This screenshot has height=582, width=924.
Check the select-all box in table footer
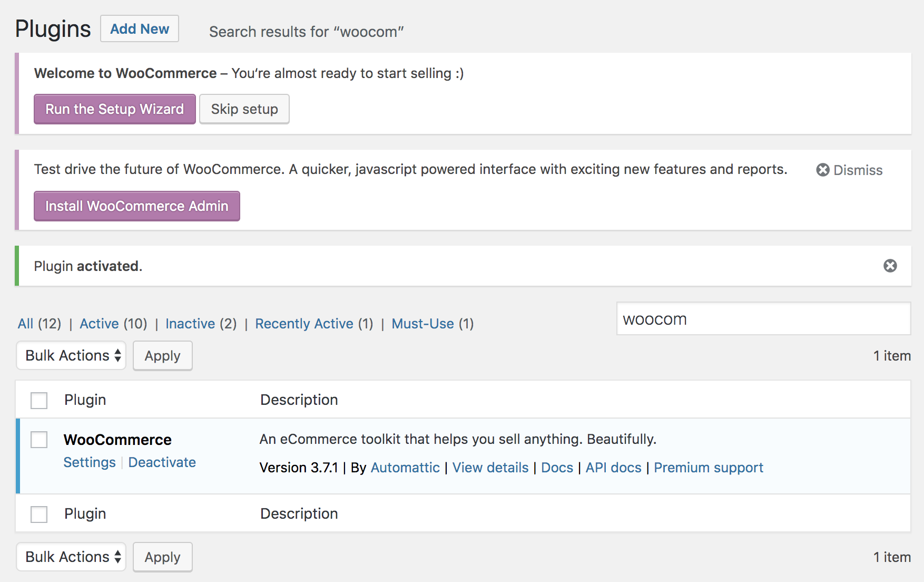click(x=39, y=515)
